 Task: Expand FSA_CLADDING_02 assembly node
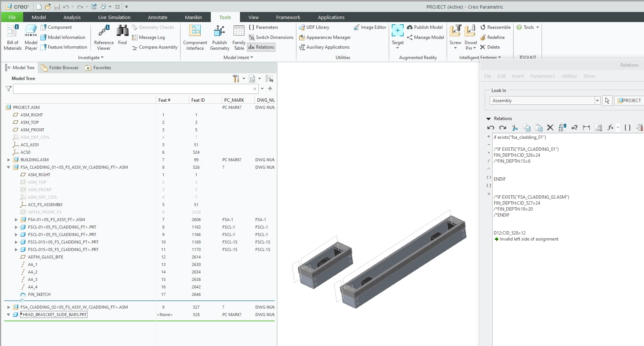pos(9,307)
